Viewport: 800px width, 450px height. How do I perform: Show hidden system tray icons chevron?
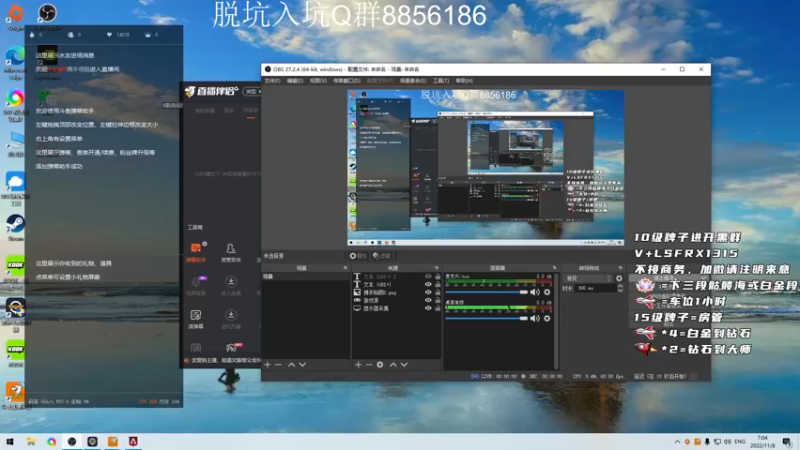pos(677,442)
